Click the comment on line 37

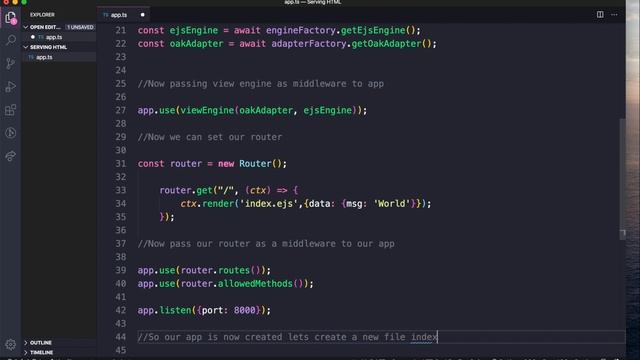click(266, 244)
